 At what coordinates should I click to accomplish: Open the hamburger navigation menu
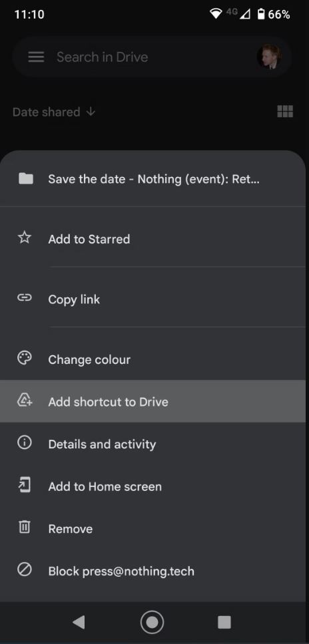[x=36, y=57]
